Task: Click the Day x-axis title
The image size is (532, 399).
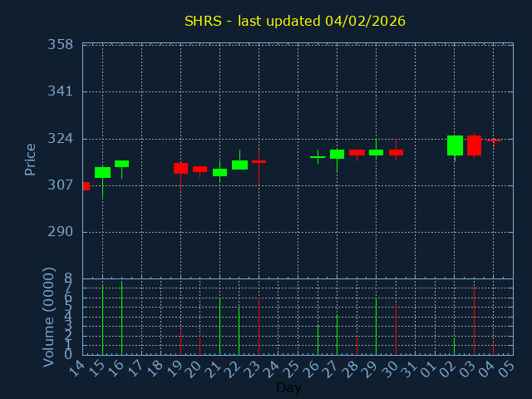Action: [x=288, y=387]
